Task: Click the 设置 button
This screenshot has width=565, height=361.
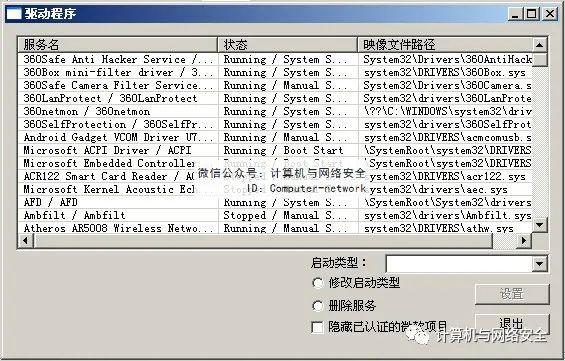Action: coord(512,294)
